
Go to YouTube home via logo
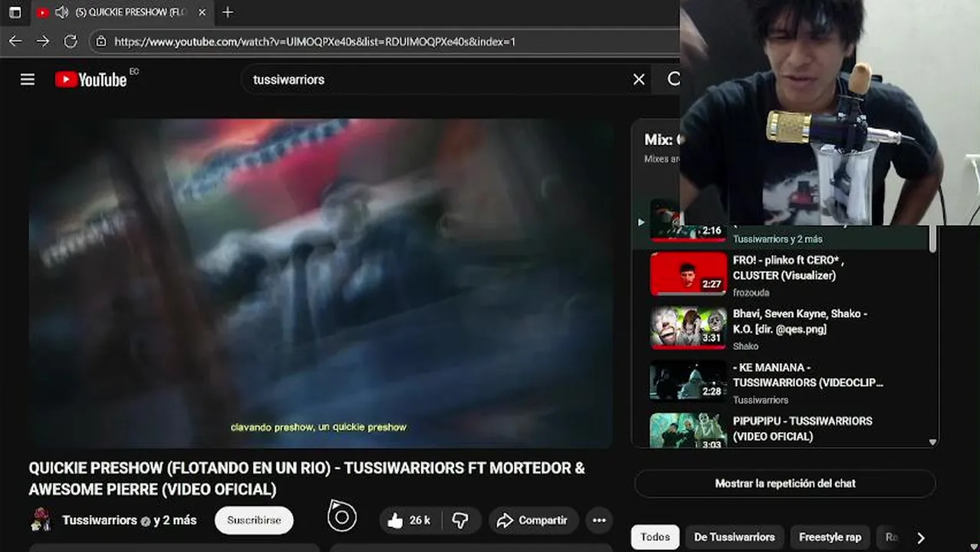[x=91, y=80]
